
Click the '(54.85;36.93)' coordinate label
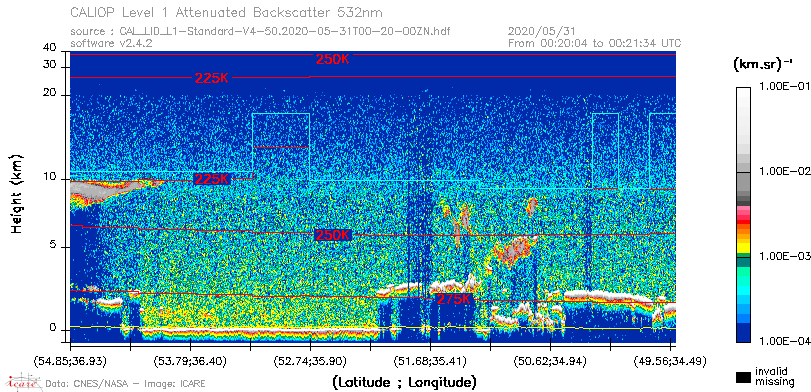coord(70,361)
